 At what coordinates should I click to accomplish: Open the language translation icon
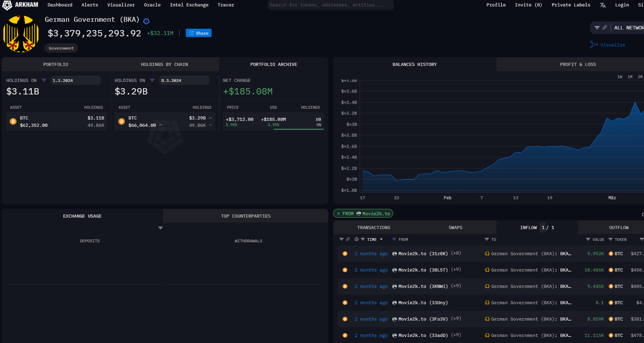coord(603,5)
